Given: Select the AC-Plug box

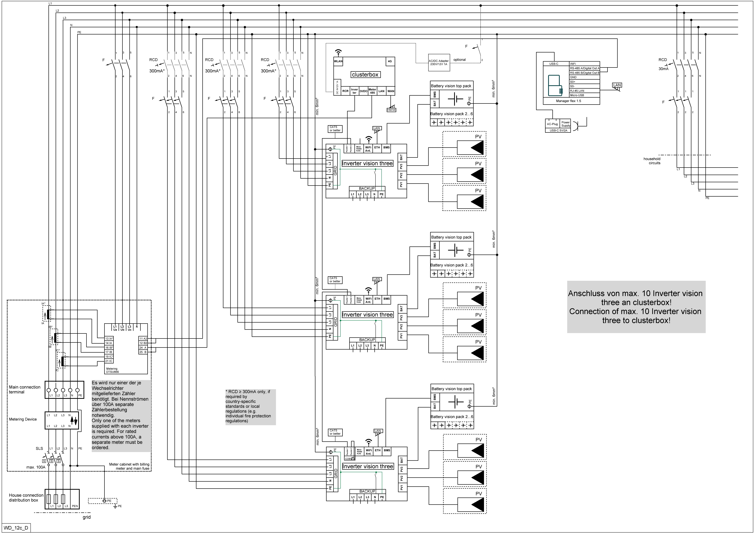Looking at the screenshot, I should point(552,124).
